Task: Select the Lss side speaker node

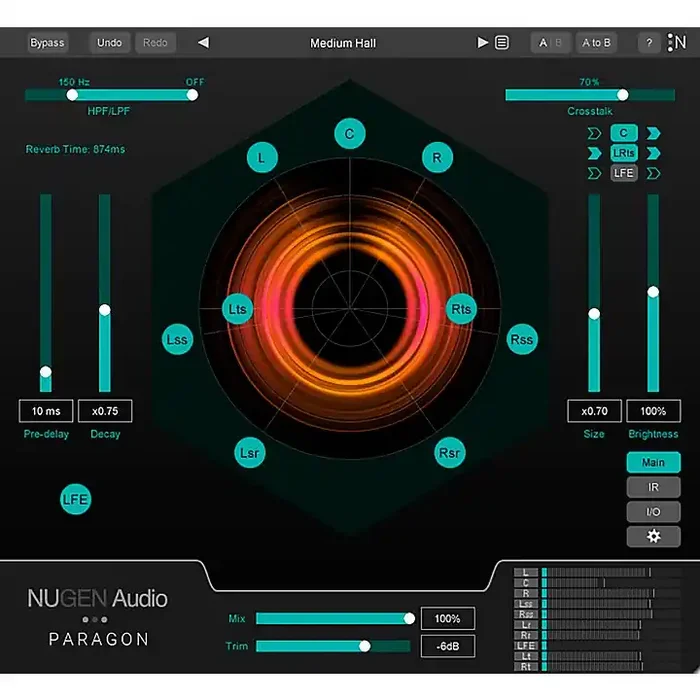Action: [177, 339]
